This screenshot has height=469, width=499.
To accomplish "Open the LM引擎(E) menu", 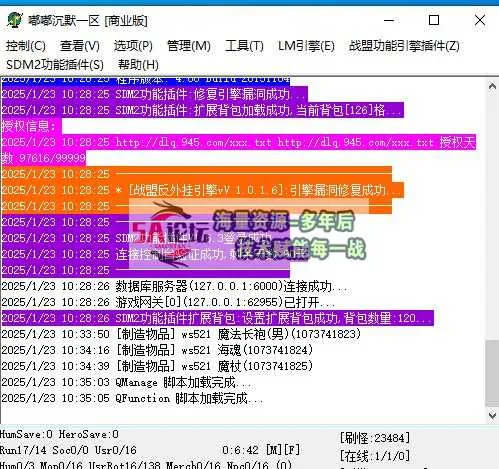I will point(306,46).
